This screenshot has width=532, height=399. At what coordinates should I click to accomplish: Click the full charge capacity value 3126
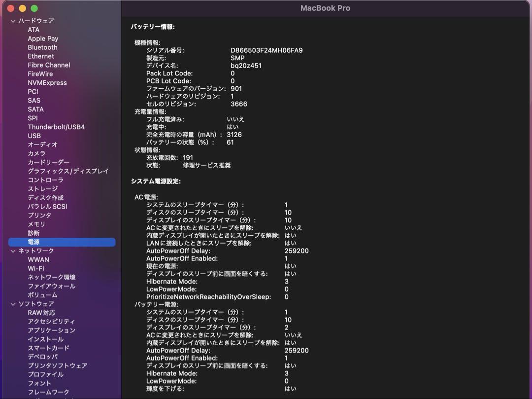pos(234,135)
